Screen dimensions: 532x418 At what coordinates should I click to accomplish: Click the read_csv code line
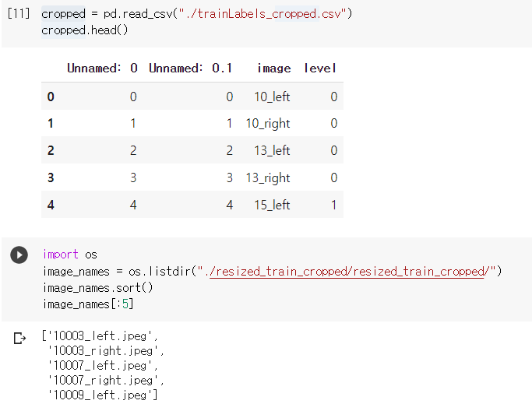[197, 14]
